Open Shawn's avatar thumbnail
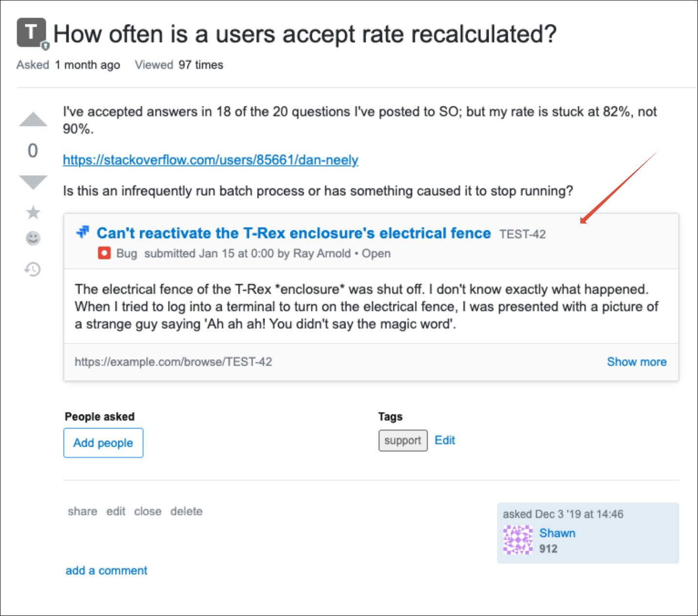The height and width of the screenshot is (616, 698). pos(518,540)
